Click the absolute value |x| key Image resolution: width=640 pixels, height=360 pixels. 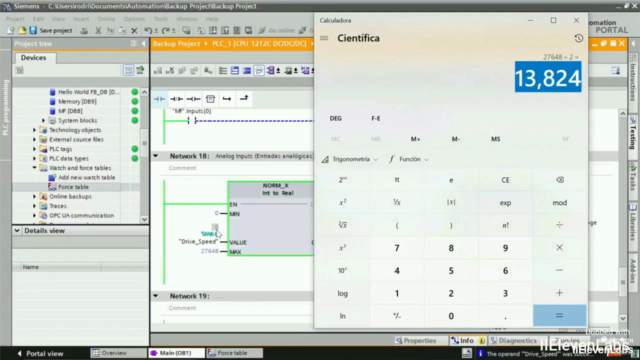pos(451,202)
